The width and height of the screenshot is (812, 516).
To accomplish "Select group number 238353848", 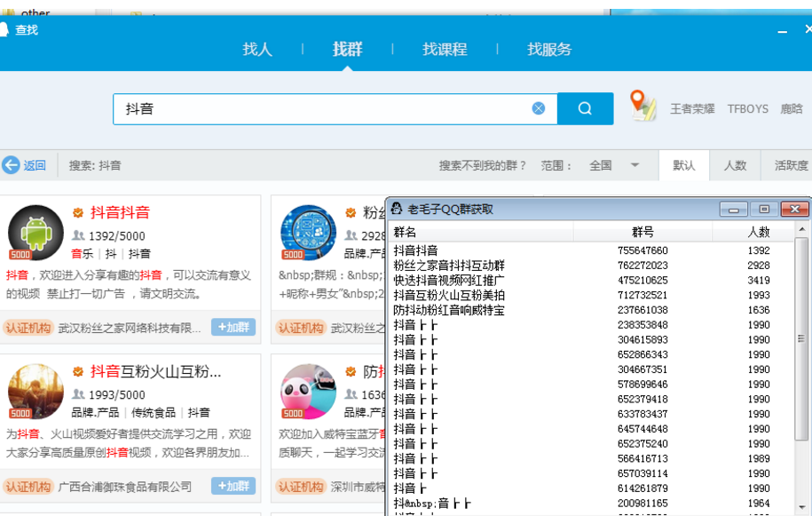I will [643, 325].
